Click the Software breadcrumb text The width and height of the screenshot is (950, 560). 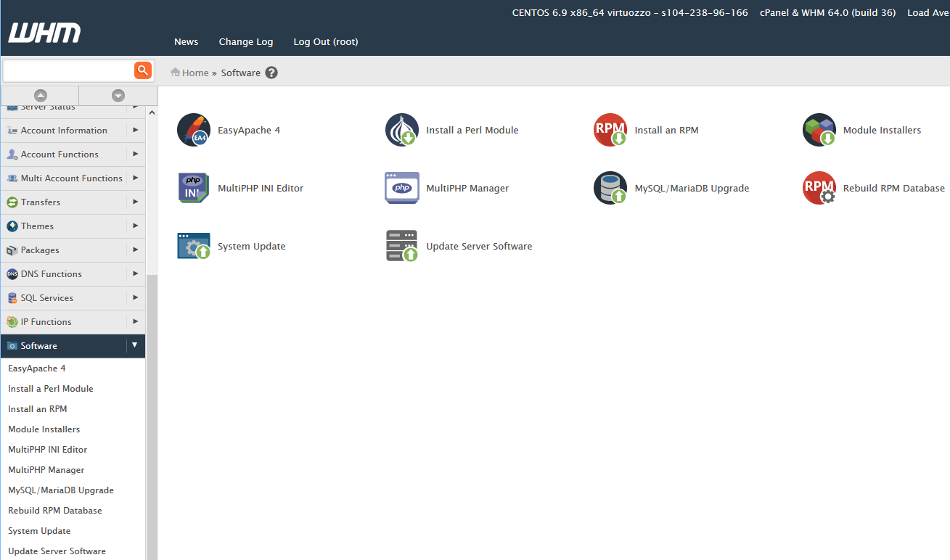(x=241, y=73)
